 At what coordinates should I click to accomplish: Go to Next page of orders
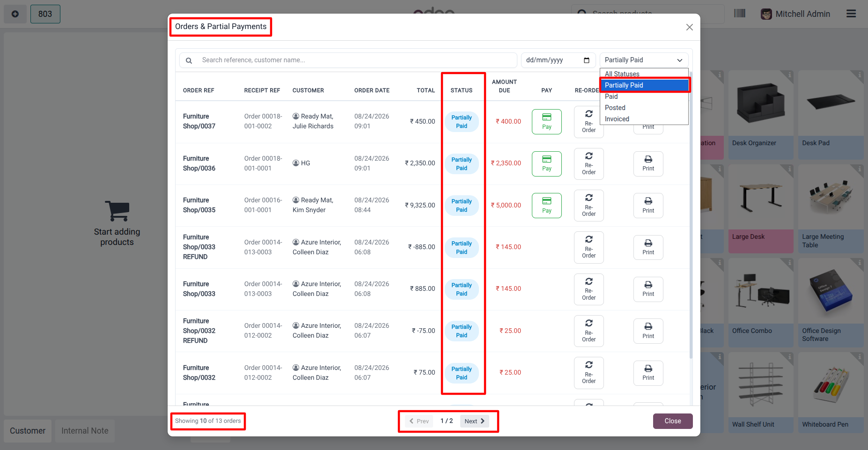(x=474, y=421)
